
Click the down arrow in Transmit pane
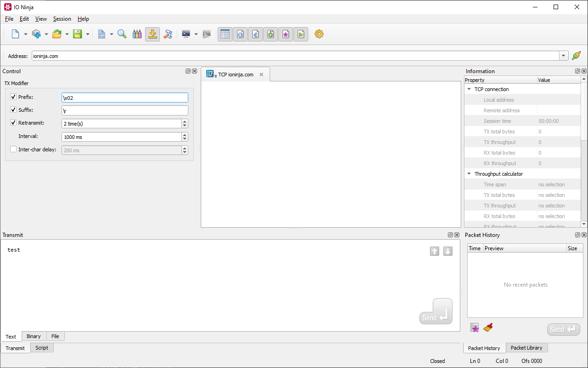click(x=448, y=251)
